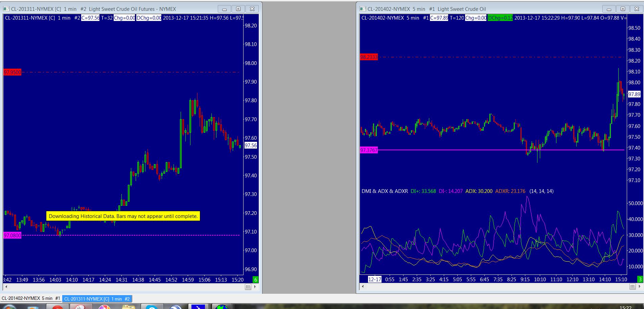Select the red 98.2333 price line label

369,57
